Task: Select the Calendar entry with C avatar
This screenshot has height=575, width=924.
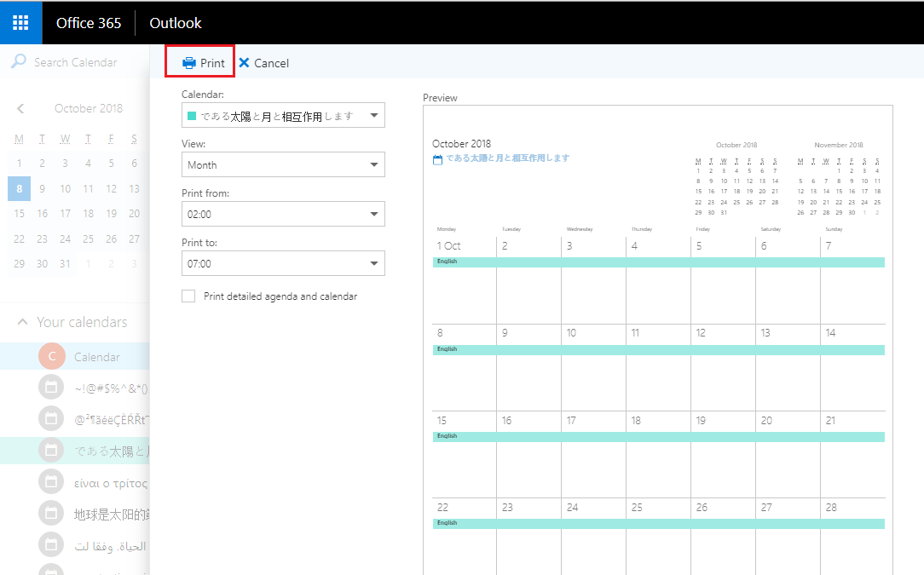Action: pos(75,357)
